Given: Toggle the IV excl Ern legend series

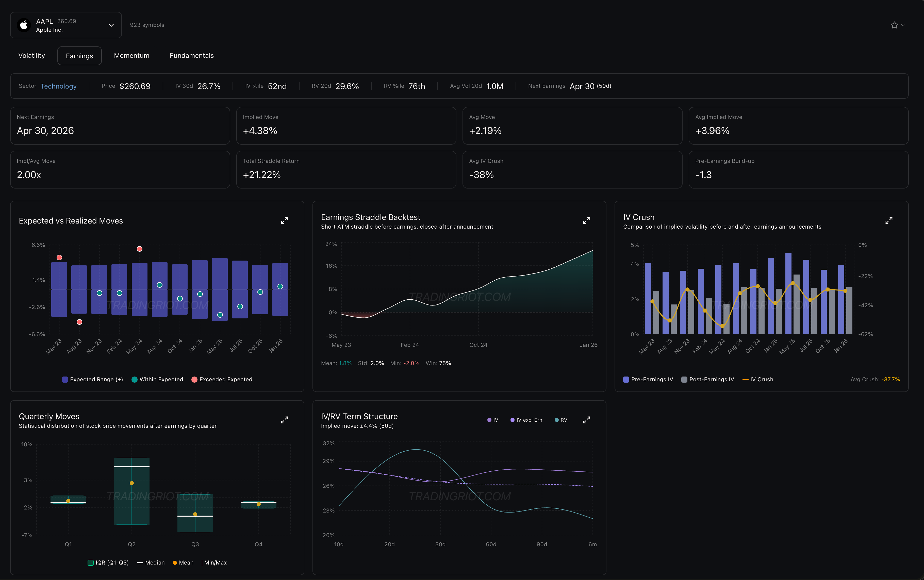Looking at the screenshot, I should click(x=526, y=420).
